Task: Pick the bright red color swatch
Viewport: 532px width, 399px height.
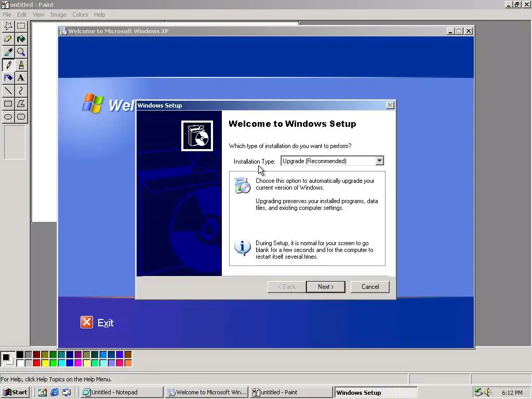Action: coord(37,363)
